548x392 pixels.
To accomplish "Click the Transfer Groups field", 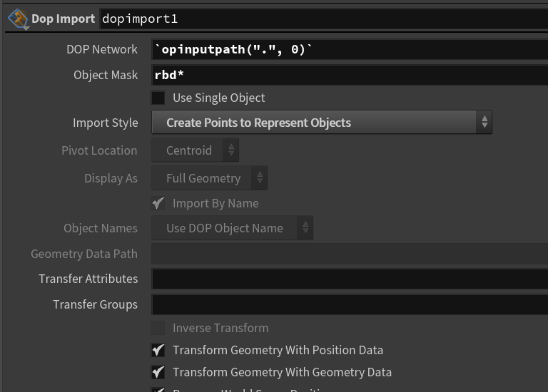I will coord(350,304).
